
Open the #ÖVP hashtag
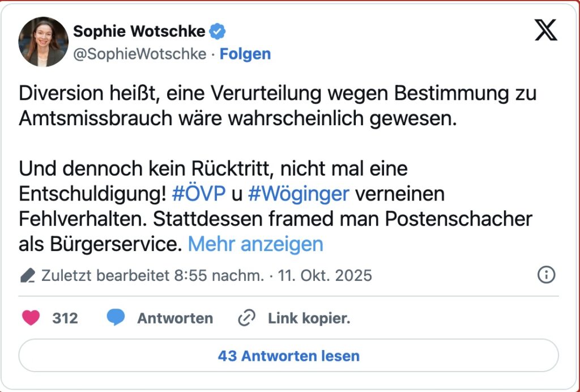tap(198, 194)
